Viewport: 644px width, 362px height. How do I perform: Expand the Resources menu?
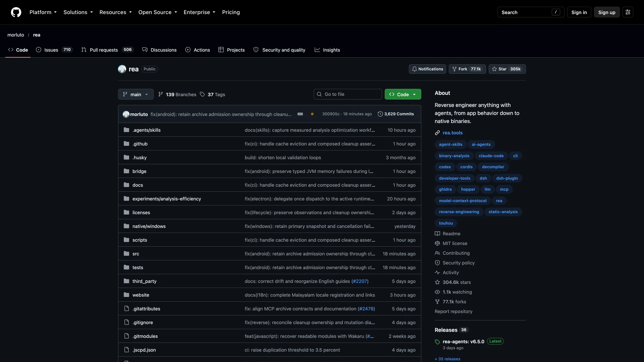(x=115, y=12)
